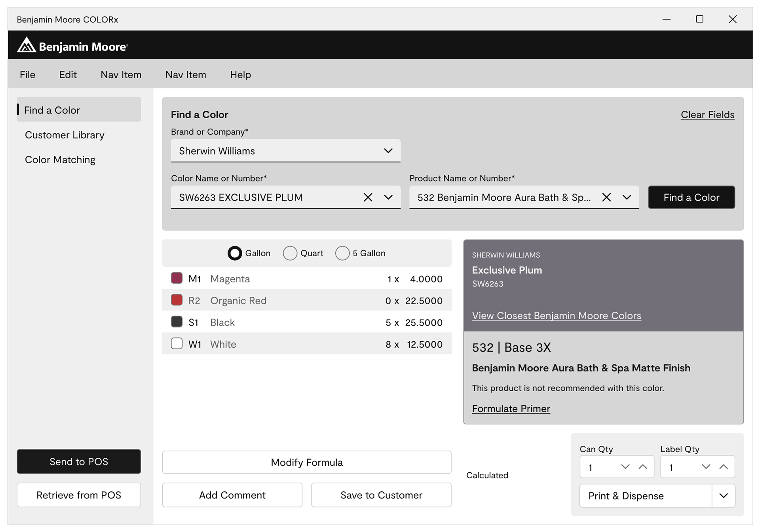This screenshot has height=532, width=760.
Task: Open the Color Name dropdown chevron
Action: 388,197
